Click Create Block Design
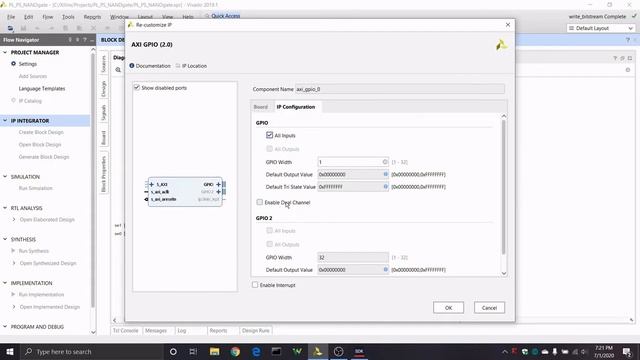 click(41, 132)
